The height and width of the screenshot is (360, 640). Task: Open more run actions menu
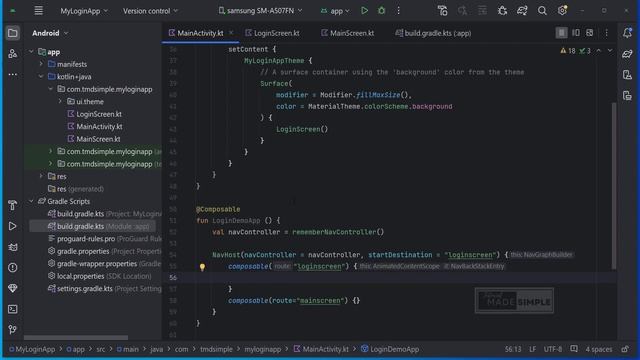398,11
